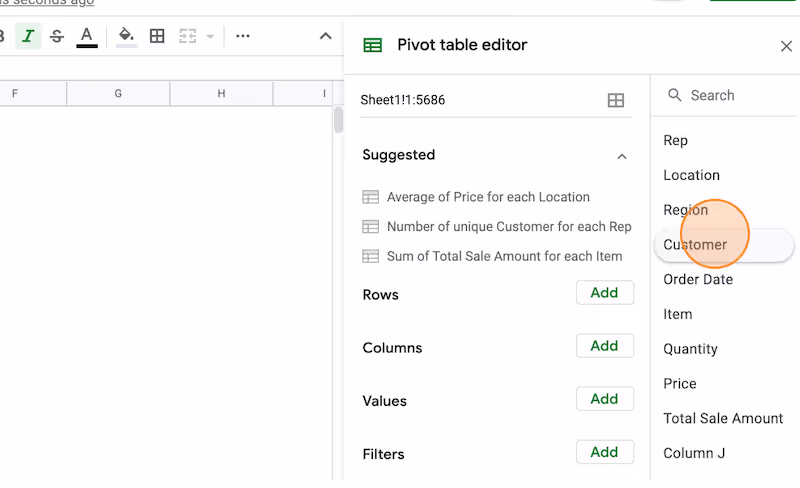This screenshot has width=800, height=488.
Task: Choose Sum of Total Sale Amount for each Item
Action: 492,256
